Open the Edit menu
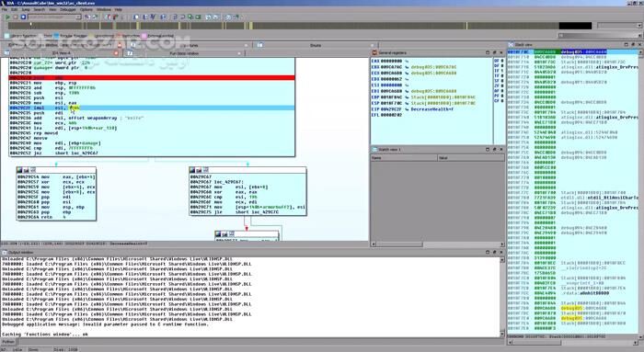The width and height of the screenshot is (644, 352). [x=15, y=9]
